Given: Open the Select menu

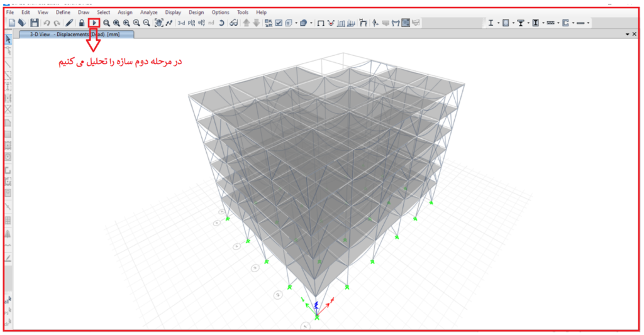Looking at the screenshot, I should [x=104, y=13].
